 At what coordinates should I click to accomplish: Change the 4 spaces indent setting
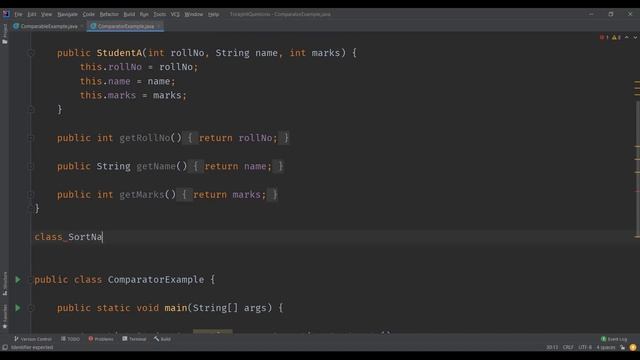[606, 347]
